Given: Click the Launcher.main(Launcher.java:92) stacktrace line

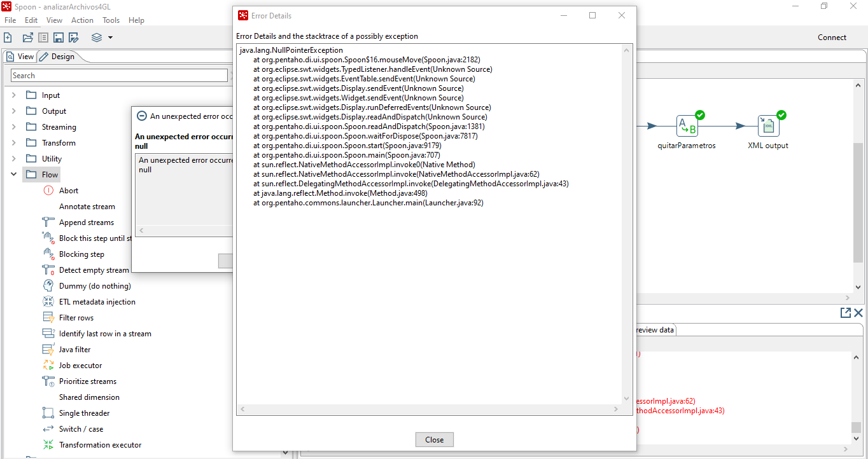Looking at the screenshot, I should 368,203.
